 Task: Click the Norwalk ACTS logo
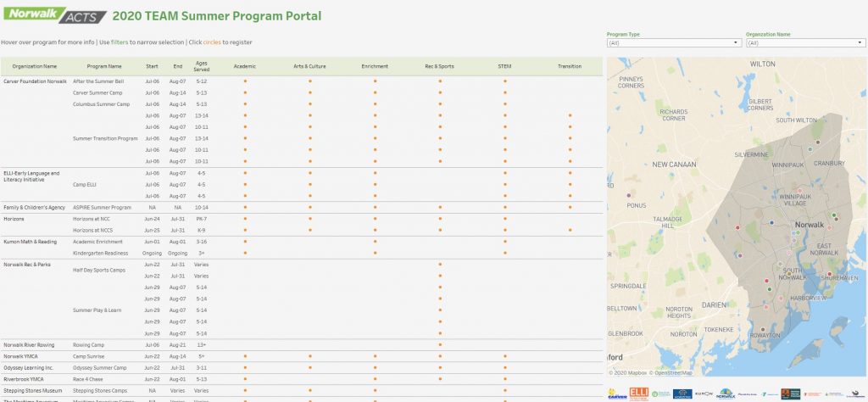click(x=57, y=16)
